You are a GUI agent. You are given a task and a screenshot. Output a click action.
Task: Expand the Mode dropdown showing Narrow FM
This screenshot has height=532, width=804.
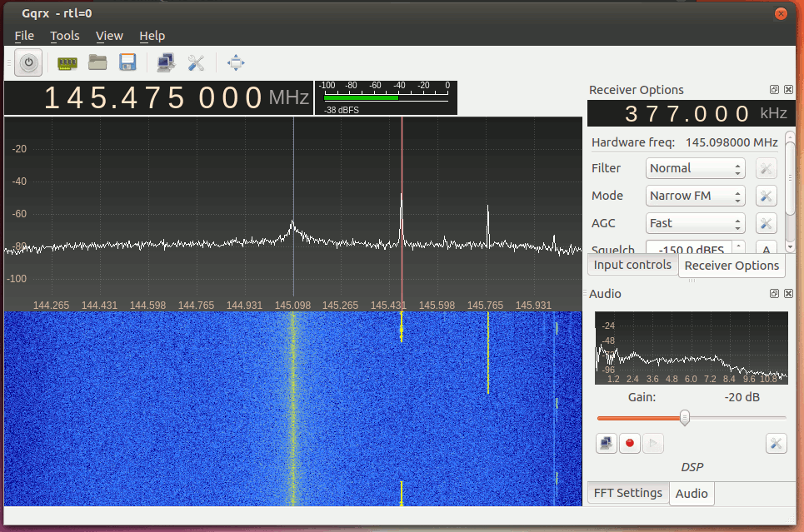[x=696, y=196]
